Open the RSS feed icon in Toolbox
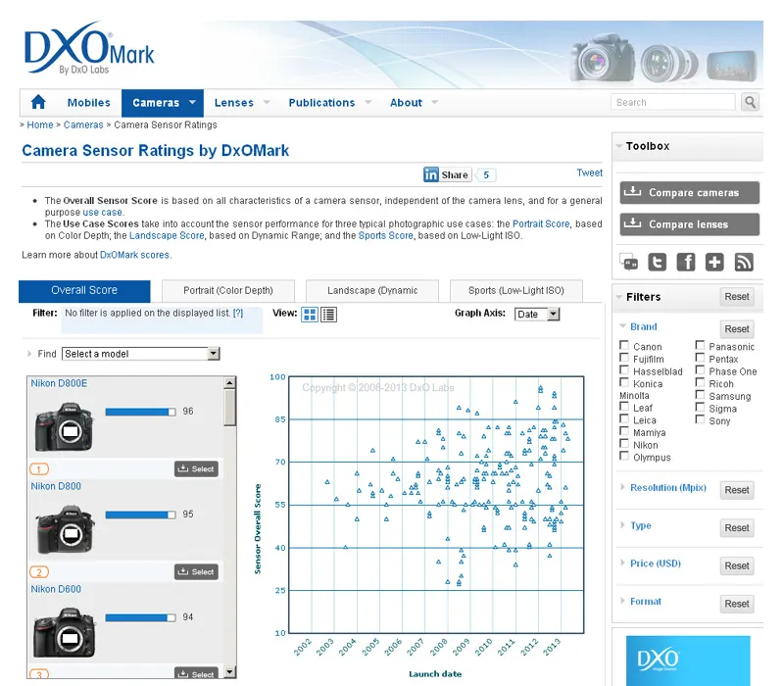Screen dimensions: 784x686 (x=744, y=262)
